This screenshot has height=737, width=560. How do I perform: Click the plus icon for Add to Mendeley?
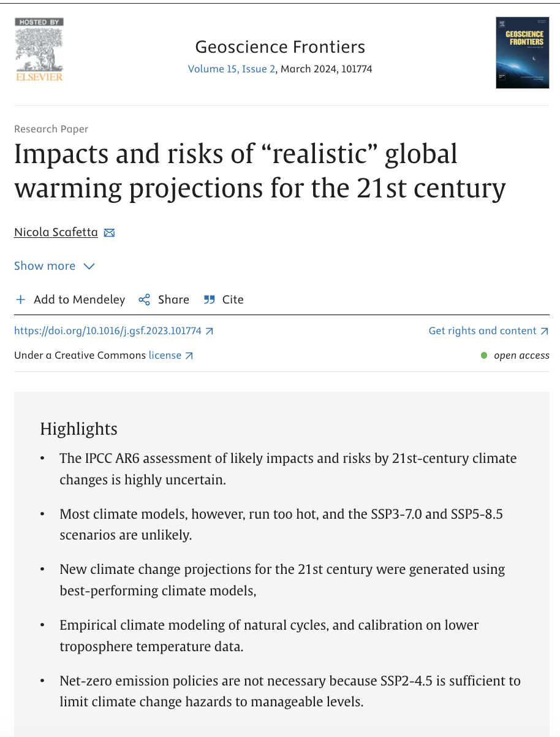coord(21,300)
